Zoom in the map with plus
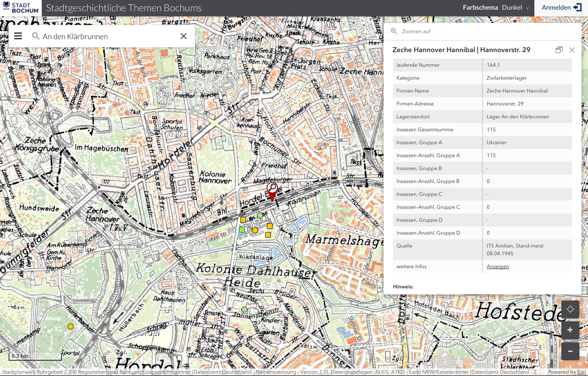The image size is (588, 376). click(x=570, y=330)
